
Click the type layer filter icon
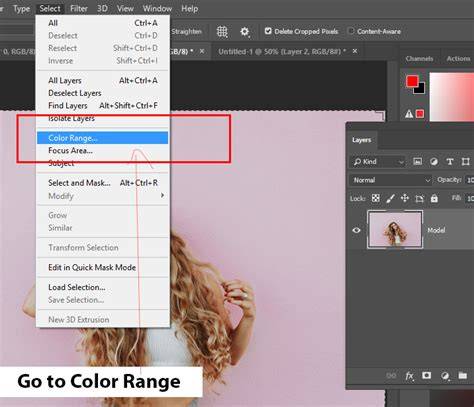point(450,162)
